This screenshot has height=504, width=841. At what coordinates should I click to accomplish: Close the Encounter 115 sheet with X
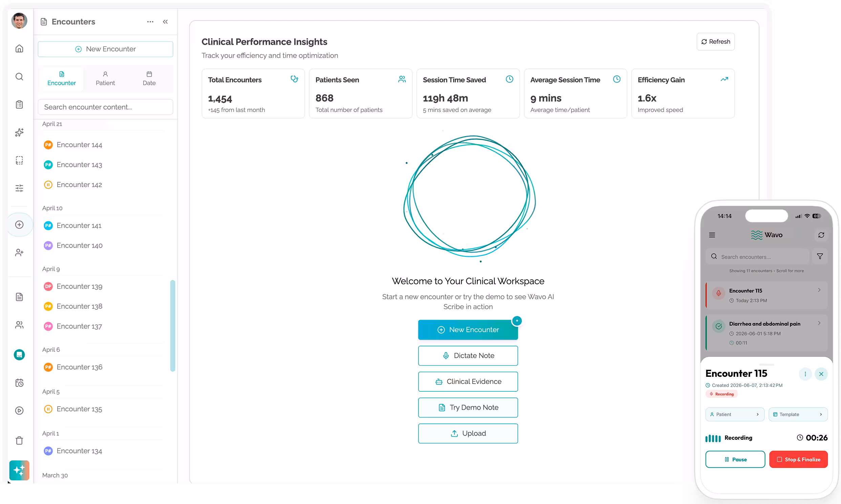pyautogui.click(x=821, y=374)
